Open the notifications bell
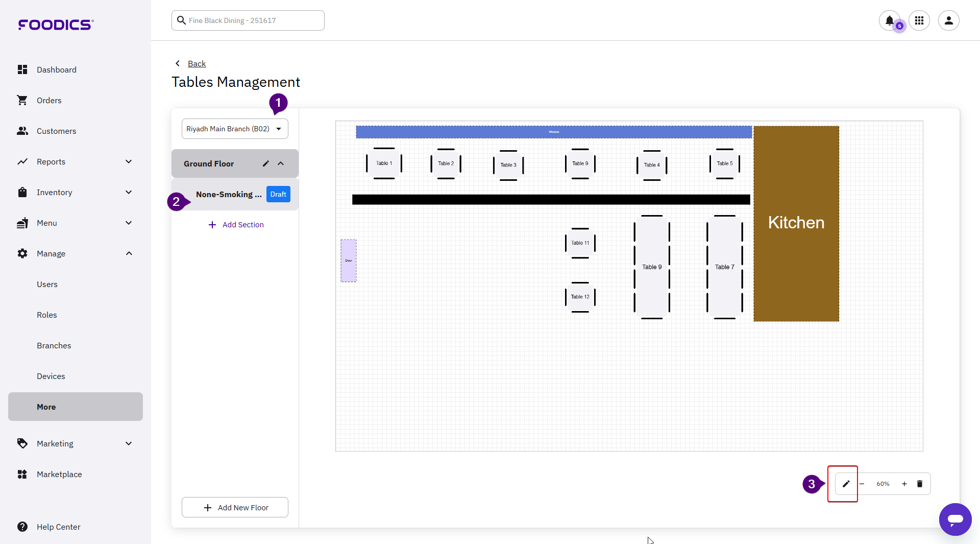 point(889,20)
